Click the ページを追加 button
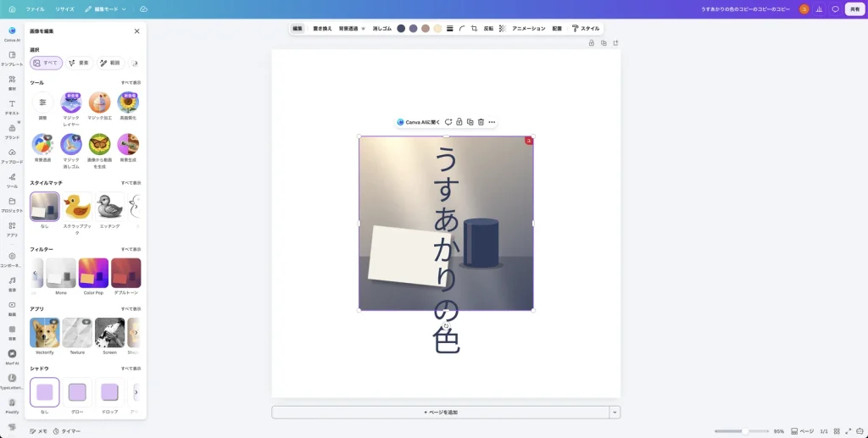868x438 pixels. (x=441, y=412)
